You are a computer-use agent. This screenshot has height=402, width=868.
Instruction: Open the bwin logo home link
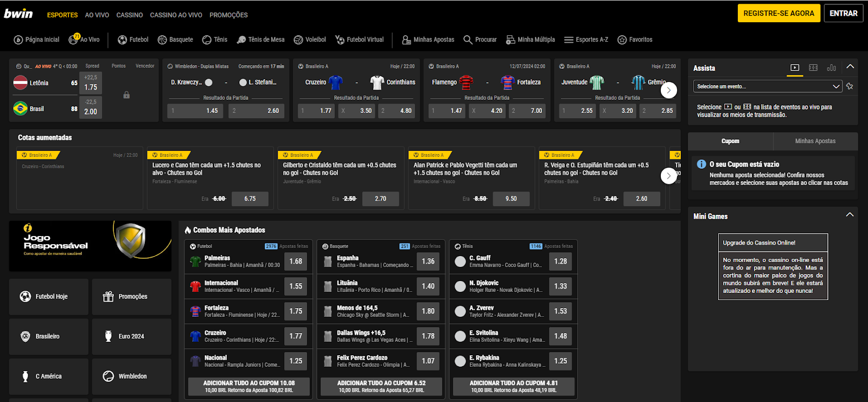pos(18,14)
